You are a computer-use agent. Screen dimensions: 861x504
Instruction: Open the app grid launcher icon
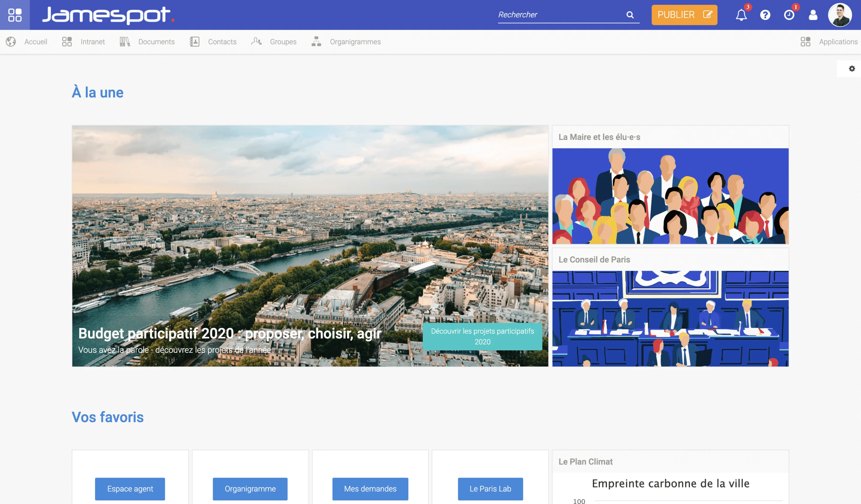[15, 15]
